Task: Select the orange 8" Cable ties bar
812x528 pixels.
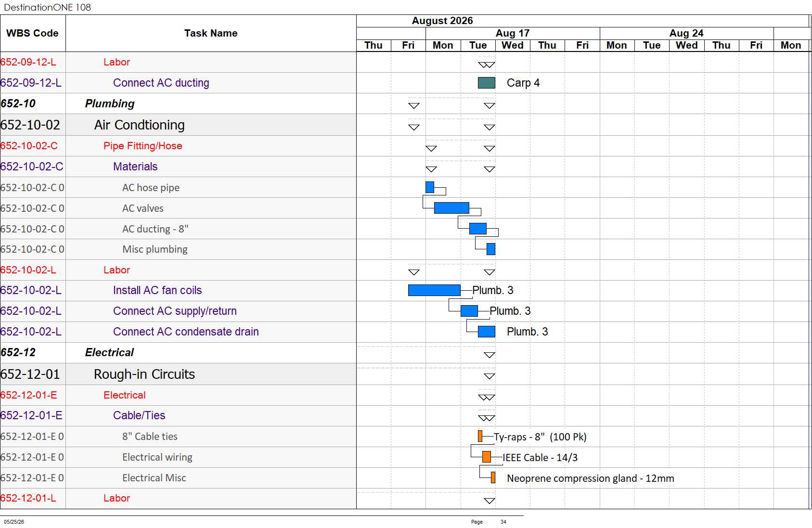Action: coord(480,437)
